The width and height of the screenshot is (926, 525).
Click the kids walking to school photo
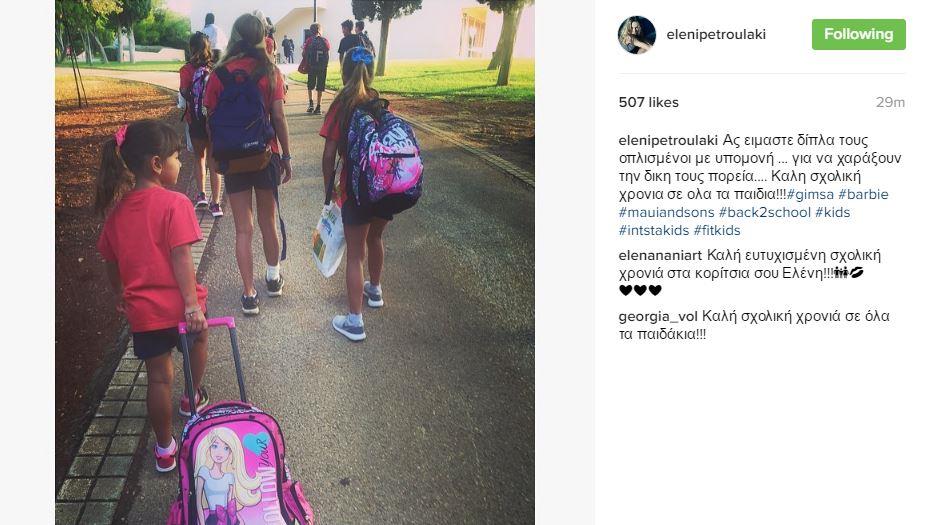click(x=295, y=262)
